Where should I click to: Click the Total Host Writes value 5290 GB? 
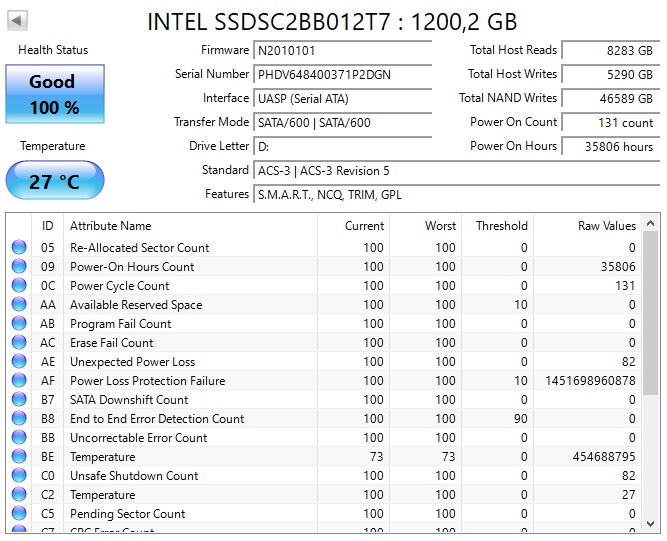click(611, 74)
